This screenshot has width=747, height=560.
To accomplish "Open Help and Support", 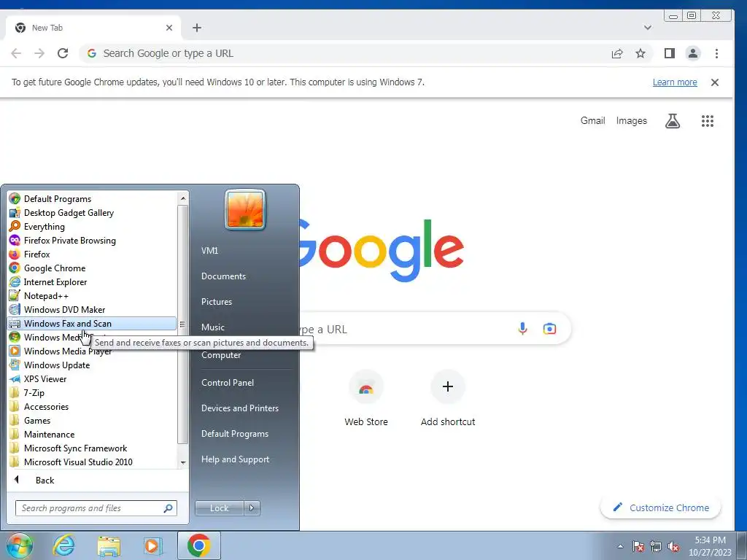I will point(235,459).
